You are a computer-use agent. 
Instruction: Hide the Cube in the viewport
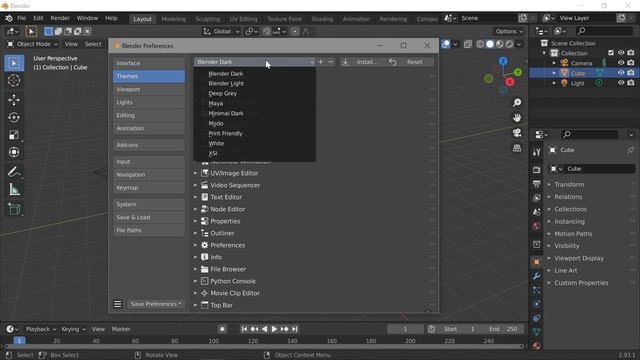coord(621,73)
